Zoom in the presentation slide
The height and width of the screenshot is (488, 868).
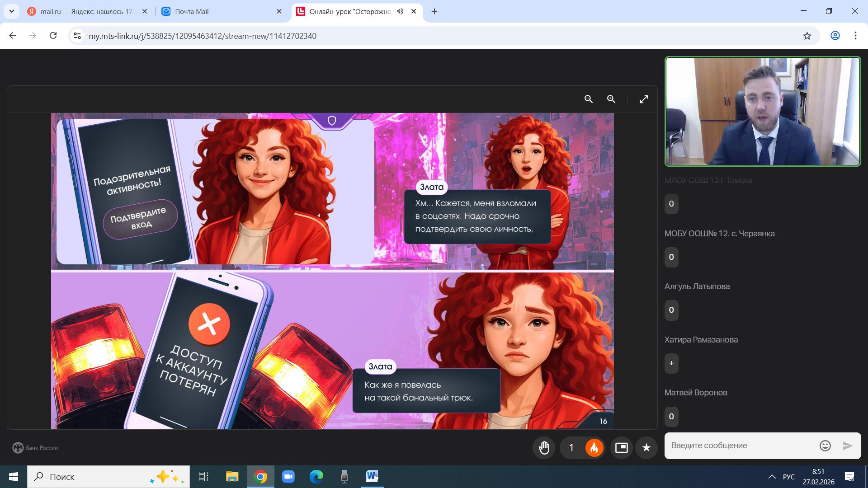(611, 99)
